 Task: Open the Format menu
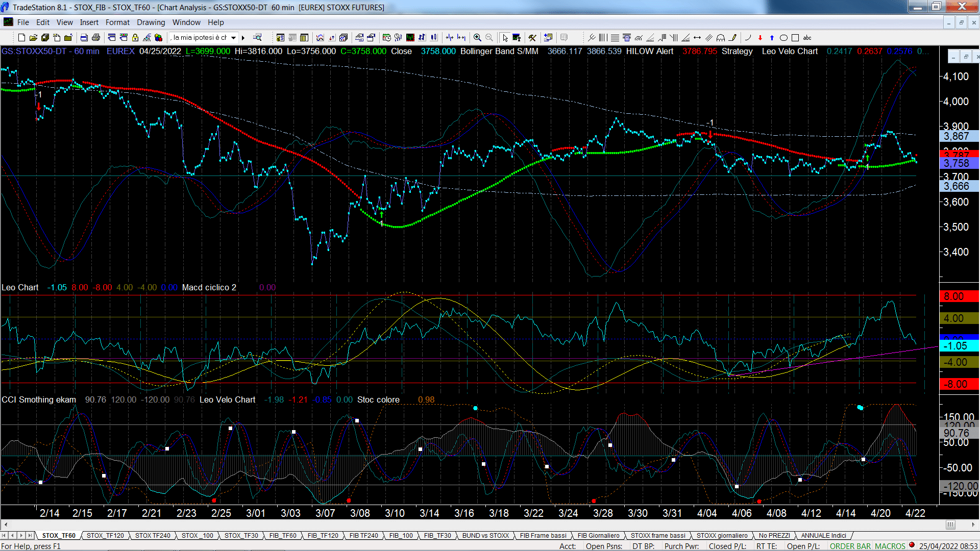pyautogui.click(x=117, y=22)
